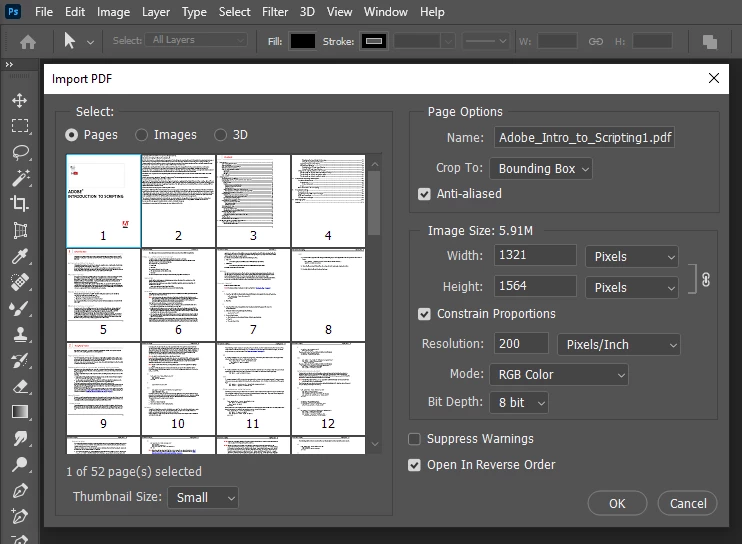Select the Brush tool
Image resolution: width=742 pixels, height=544 pixels.
tap(20, 308)
